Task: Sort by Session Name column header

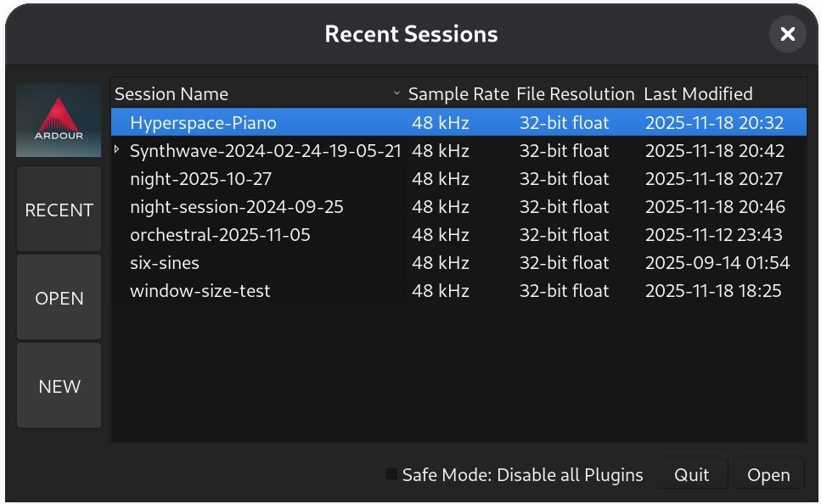Action: pos(258,93)
